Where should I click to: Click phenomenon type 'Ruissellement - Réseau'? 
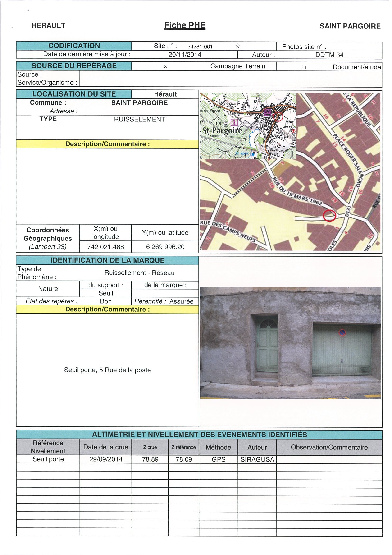pyautogui.click(x=139, y=273)
